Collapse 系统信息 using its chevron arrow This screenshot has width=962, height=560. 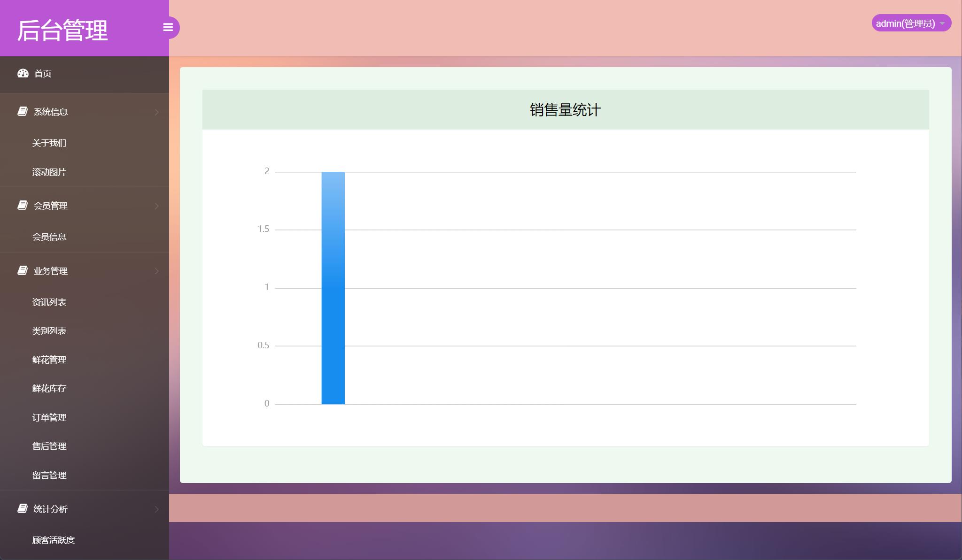(x=156, y=112)
